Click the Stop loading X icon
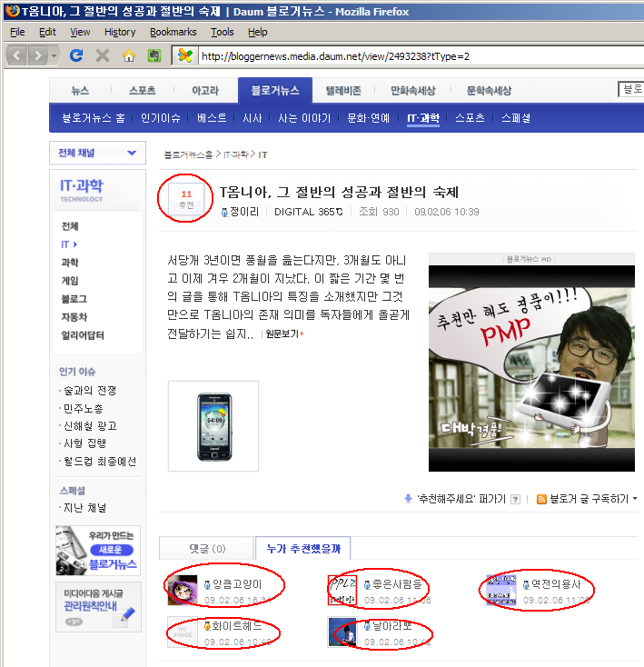The image size is (644, 667). [103, 55]
